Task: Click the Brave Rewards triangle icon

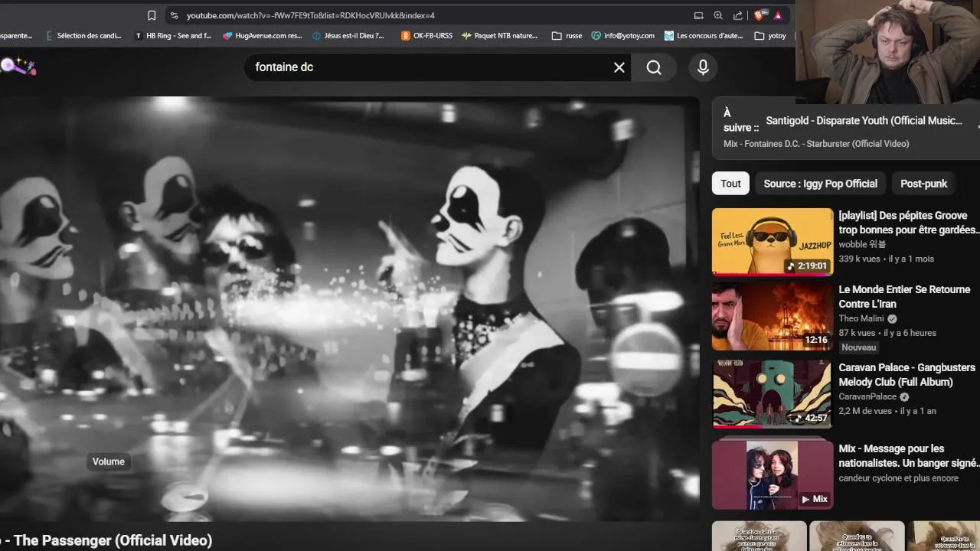Action: pyautogui.click(x=778, y=15)
